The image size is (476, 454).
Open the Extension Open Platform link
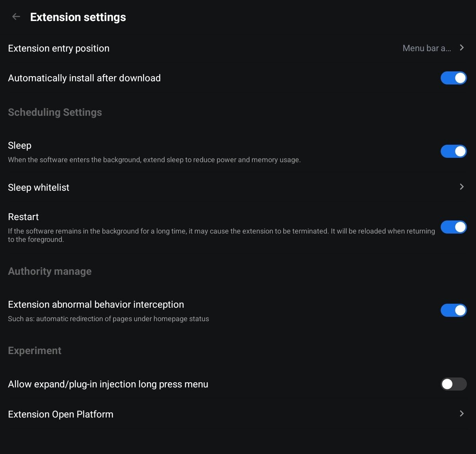tap(61, 414)
